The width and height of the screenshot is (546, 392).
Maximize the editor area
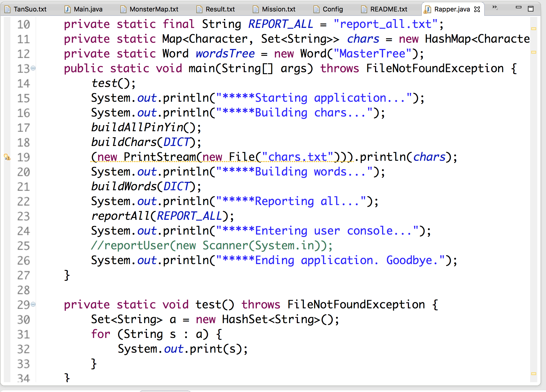pyautogui.click(x=531, y=9)
